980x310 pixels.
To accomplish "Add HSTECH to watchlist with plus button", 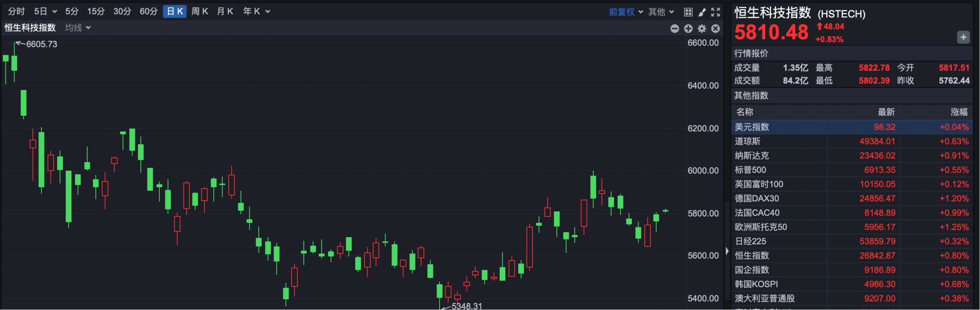I will (x=963, y=37).
